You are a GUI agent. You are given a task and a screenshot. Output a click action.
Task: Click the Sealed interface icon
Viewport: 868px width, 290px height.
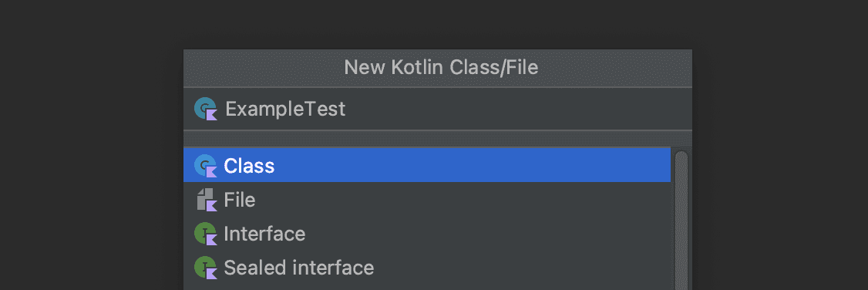205,268
